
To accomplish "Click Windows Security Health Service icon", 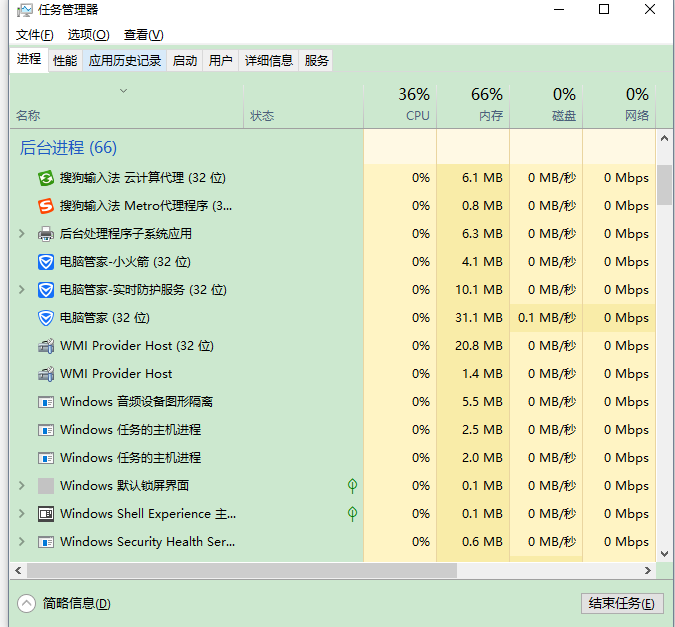I will (46, 542).
